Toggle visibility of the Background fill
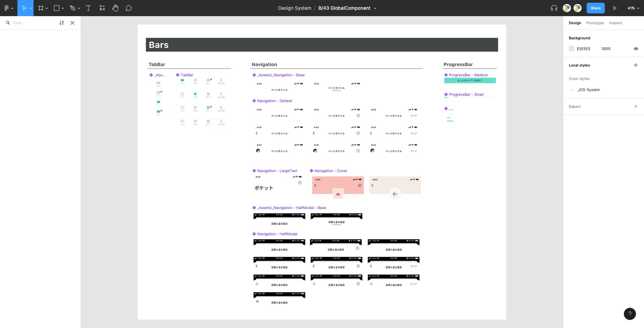Image resolution: width=644 pixels, height=328 pixels. tap(636, 48)
